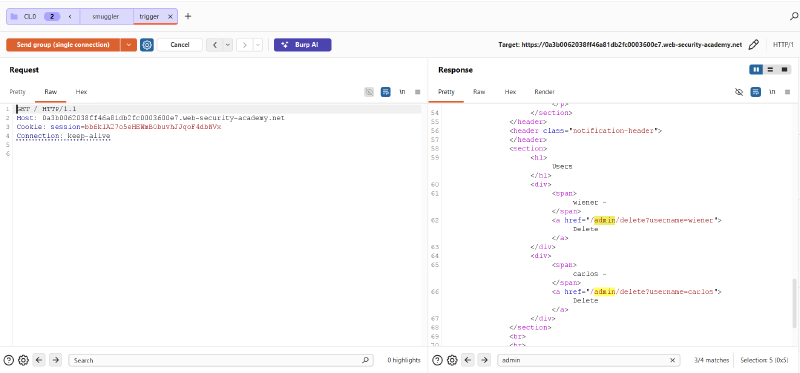Open Response search help icon
Viewport: 800px width, 373px height.
(x=437, y=360)
